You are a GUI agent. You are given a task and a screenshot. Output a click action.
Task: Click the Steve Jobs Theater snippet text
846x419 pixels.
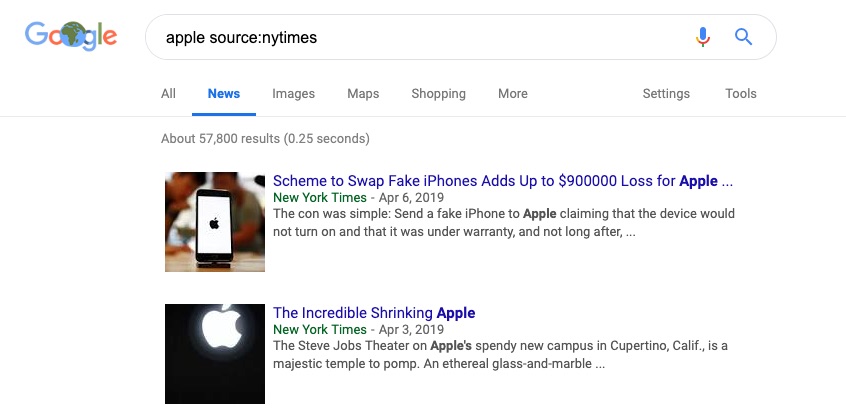(x=501, y=355)
